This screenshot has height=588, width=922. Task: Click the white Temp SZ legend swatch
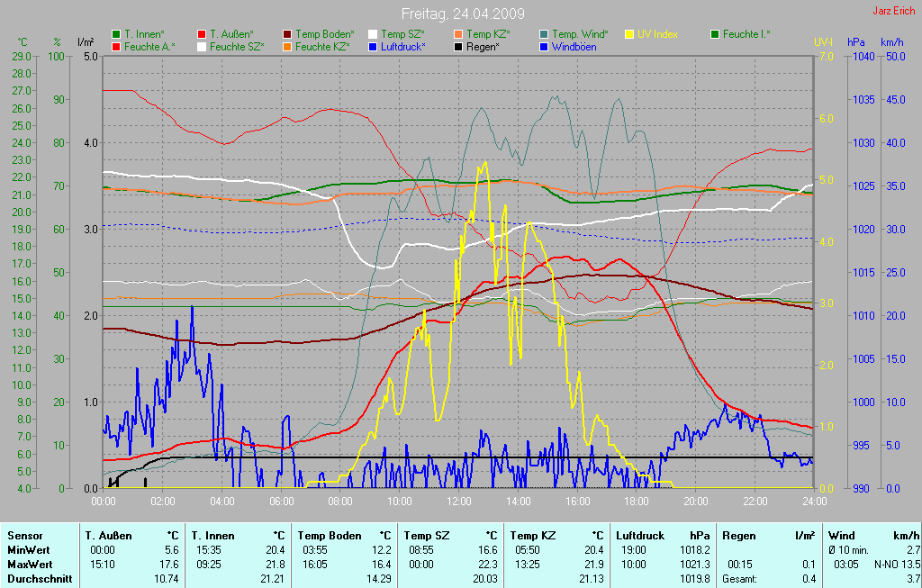[372, 34]
